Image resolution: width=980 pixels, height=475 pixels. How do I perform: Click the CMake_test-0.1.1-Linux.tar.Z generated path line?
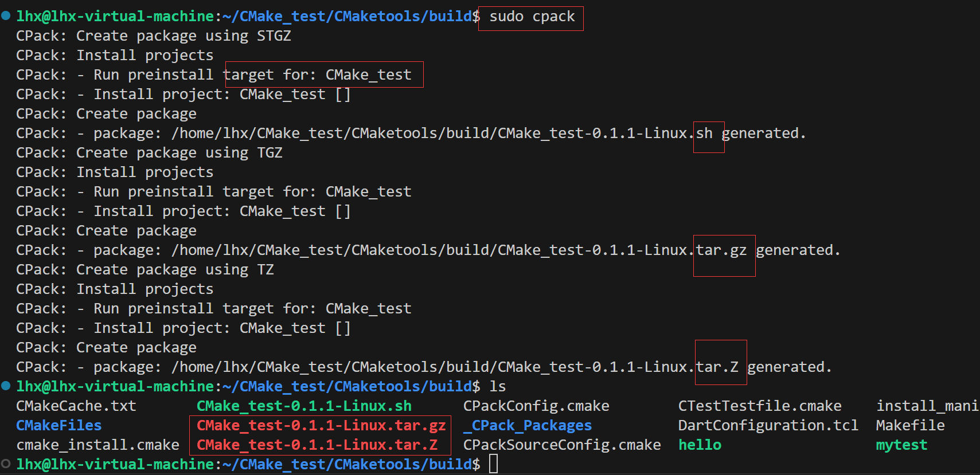coord(424,367)
